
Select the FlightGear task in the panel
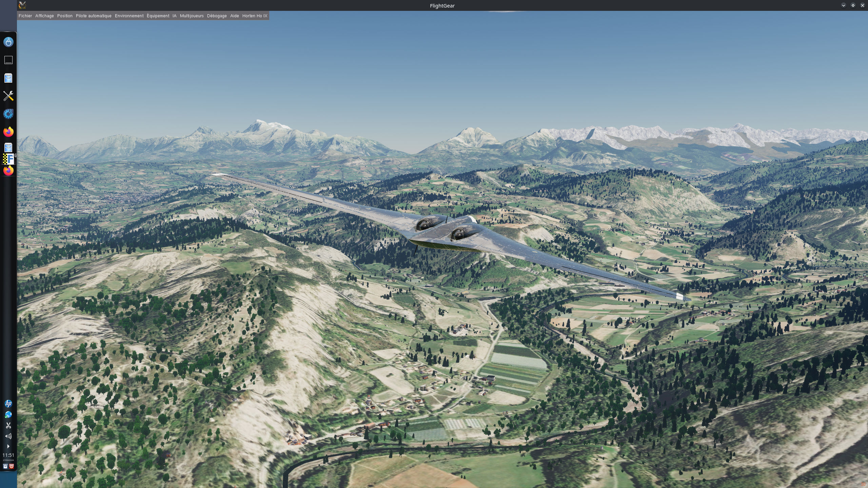(8, 158)
